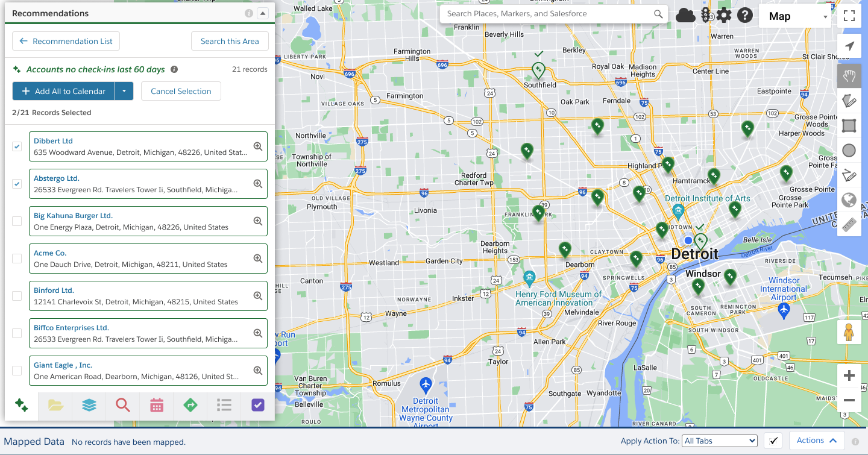
Task: Zoom to Biffco Enterprises Ltd. on map
Action: 257,333
